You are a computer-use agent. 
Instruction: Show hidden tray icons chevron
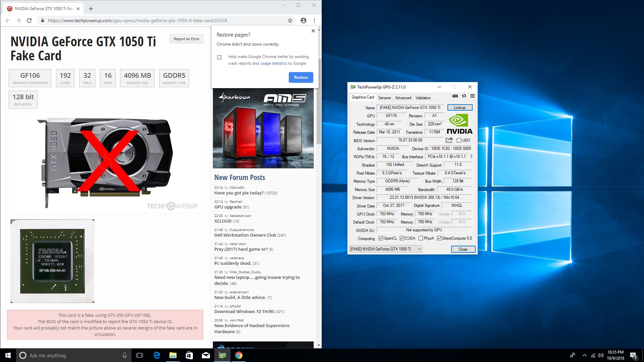[585, 355]
